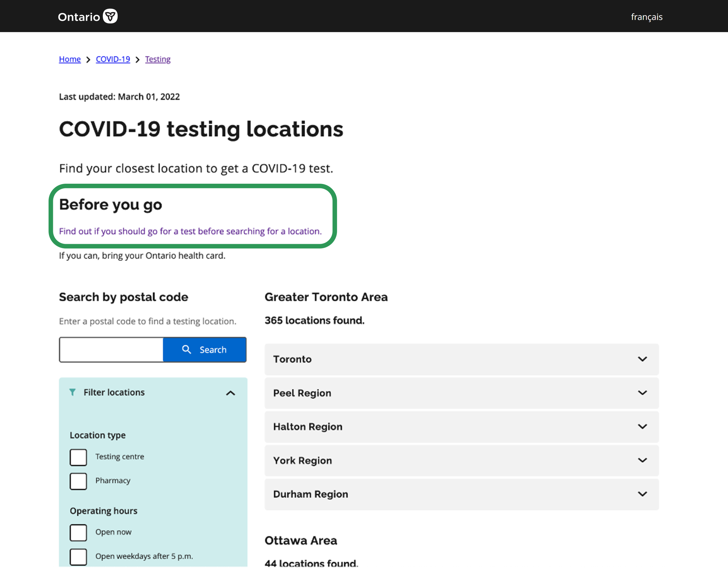Click the Ontario trillium logo
This screenshot has height=573, width=728.
tap(110, 16)
